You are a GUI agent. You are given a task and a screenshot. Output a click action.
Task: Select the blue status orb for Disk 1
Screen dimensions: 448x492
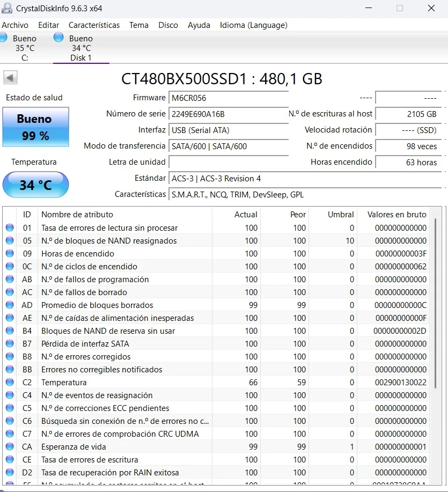click(x=58, y=38)
